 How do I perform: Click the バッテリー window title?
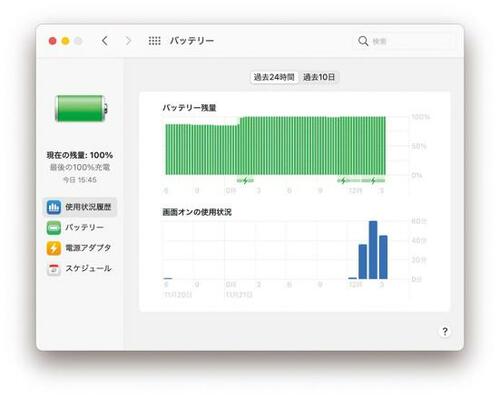click(192, 41)
